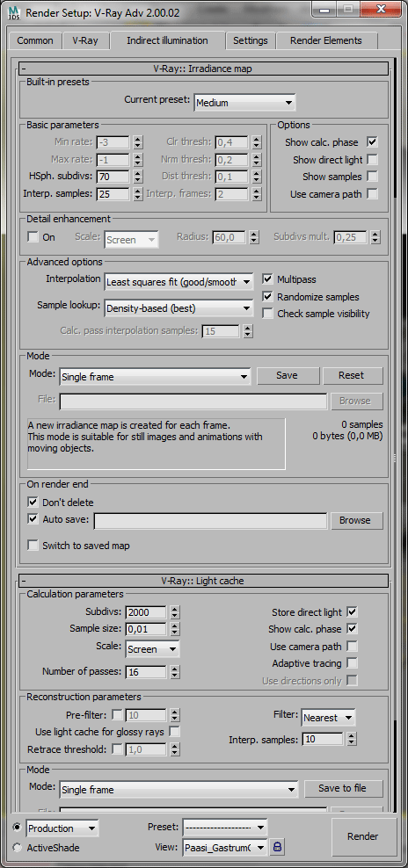This screenshot has width=408, height=868.
Task: Enable Check sample visibility
Action: (267, 314)
